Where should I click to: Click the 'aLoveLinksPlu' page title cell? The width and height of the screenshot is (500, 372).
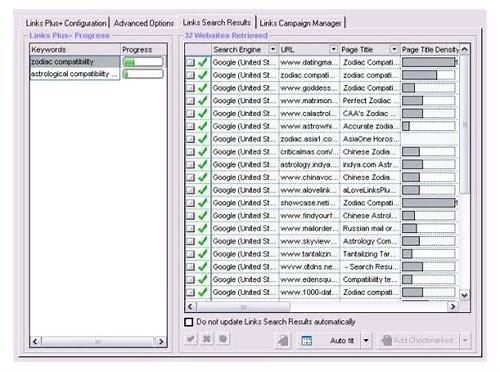tap(370, 190)
